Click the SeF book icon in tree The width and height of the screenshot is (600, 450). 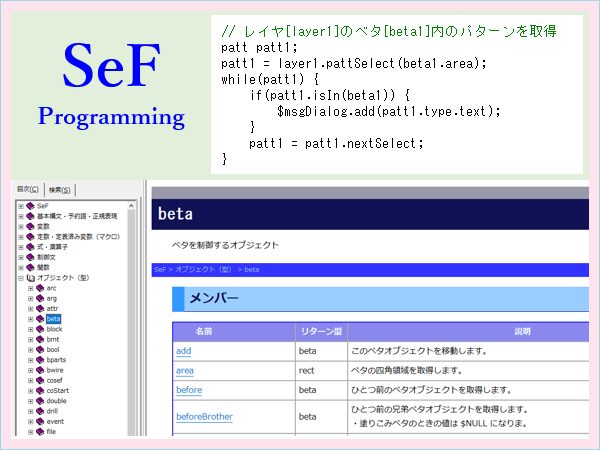click(30, 206)
